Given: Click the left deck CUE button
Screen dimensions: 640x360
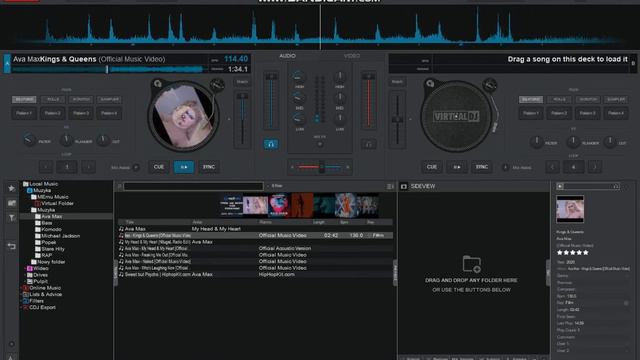Looking at the screenshot, I should (x=158, y=167).
